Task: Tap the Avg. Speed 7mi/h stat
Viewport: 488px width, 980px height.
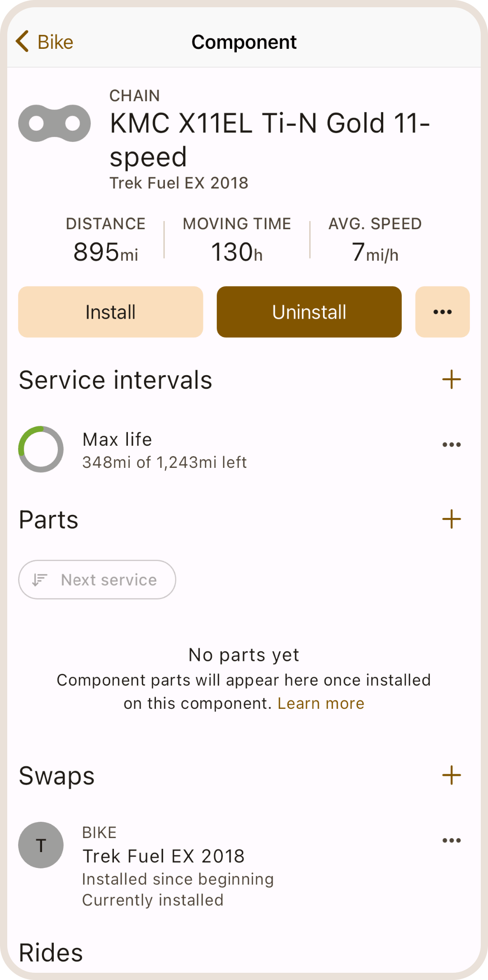Action: pos(375,240)
